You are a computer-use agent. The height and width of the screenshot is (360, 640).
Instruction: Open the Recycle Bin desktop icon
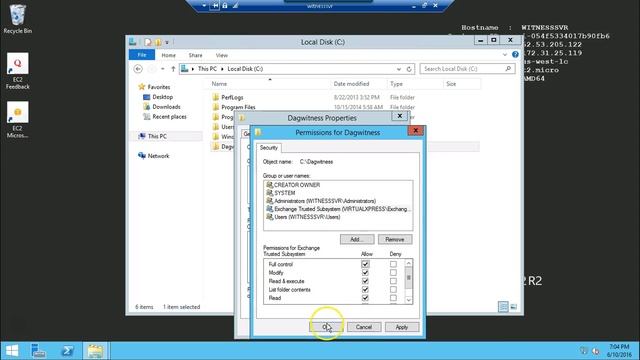coord(17,19)
